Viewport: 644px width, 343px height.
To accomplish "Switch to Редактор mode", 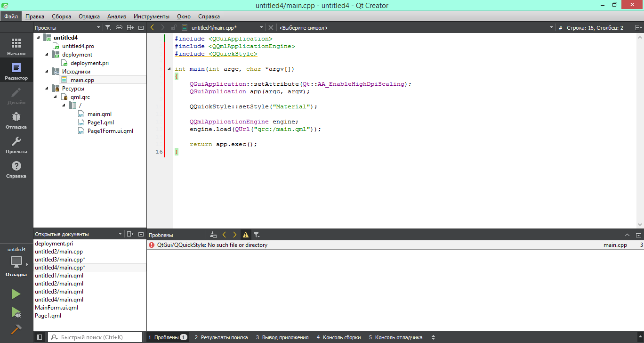I will pyautogui.click(x=16, y=72).
